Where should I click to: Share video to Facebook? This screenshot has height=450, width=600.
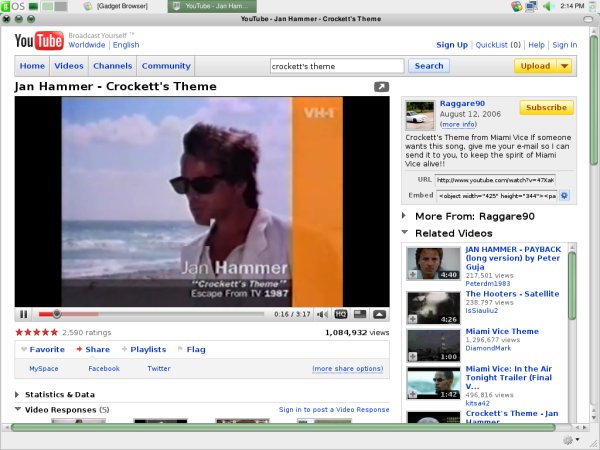(104, 368)
